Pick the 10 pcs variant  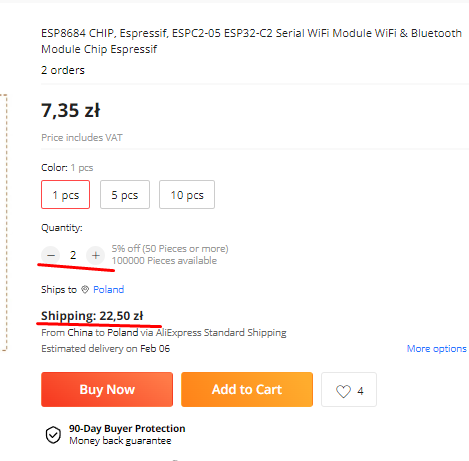coord(187,195)
